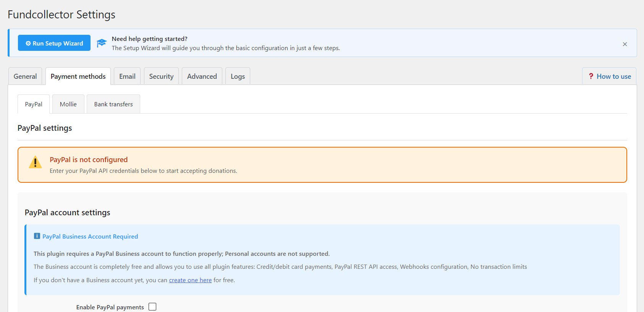This screenshot has width=644, height=312.
Task: Enable PayPal payments checkbox
Action: pos(152,307)
